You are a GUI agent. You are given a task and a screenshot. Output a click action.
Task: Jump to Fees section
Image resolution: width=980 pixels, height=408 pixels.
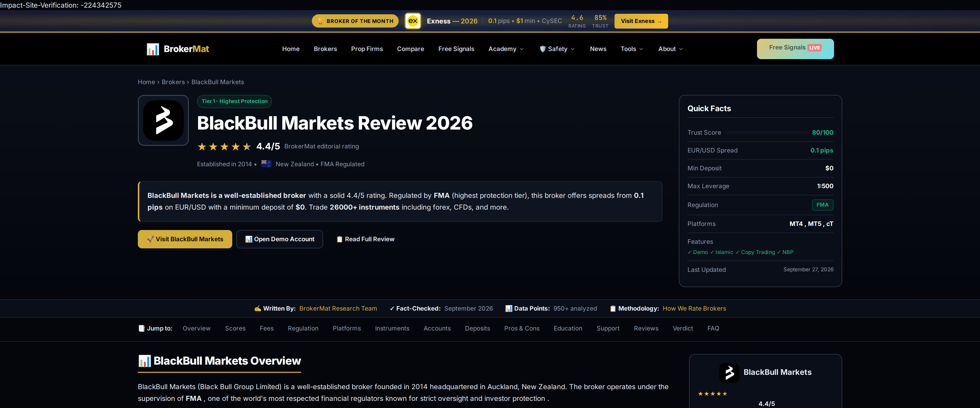click(x=267, y=328)
